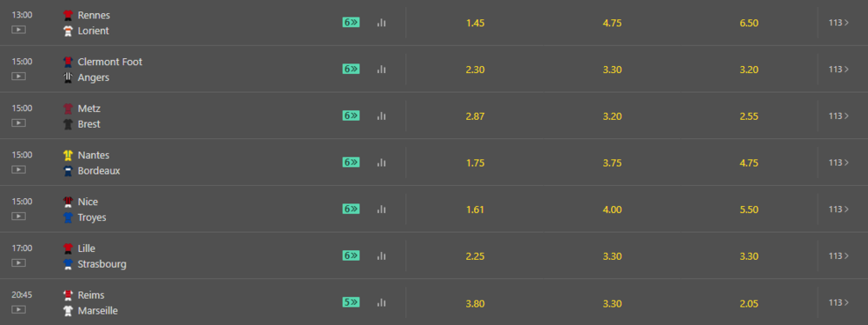Screen dimensions: 868x325
Task: Open the Clermont Foot match link
Action: click(109, 62)
